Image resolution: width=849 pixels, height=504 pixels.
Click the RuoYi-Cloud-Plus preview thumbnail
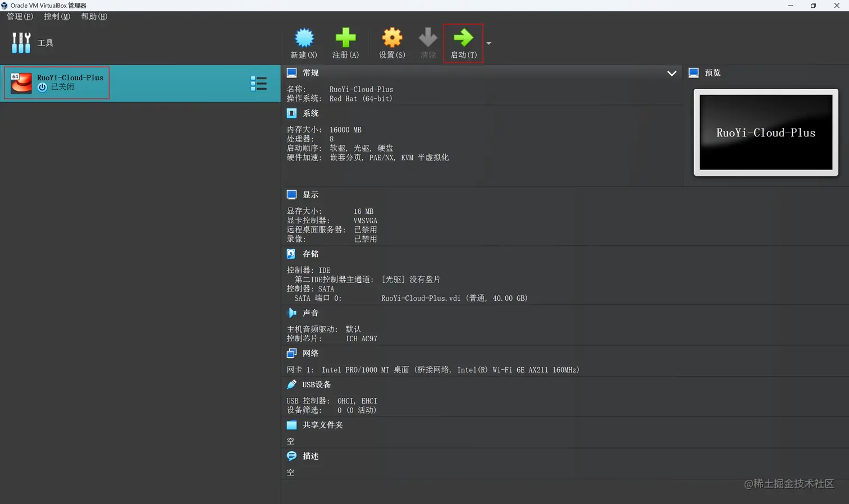[x=766, y=132]
